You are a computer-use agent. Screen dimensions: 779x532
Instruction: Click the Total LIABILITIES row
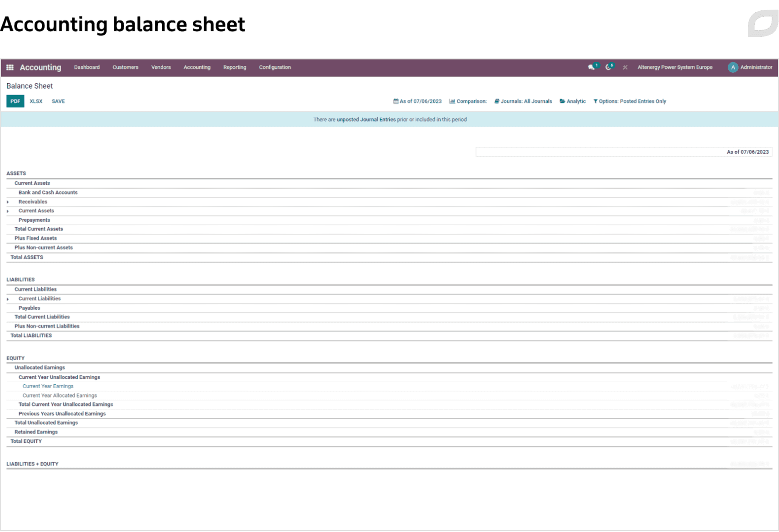(389, 336)
